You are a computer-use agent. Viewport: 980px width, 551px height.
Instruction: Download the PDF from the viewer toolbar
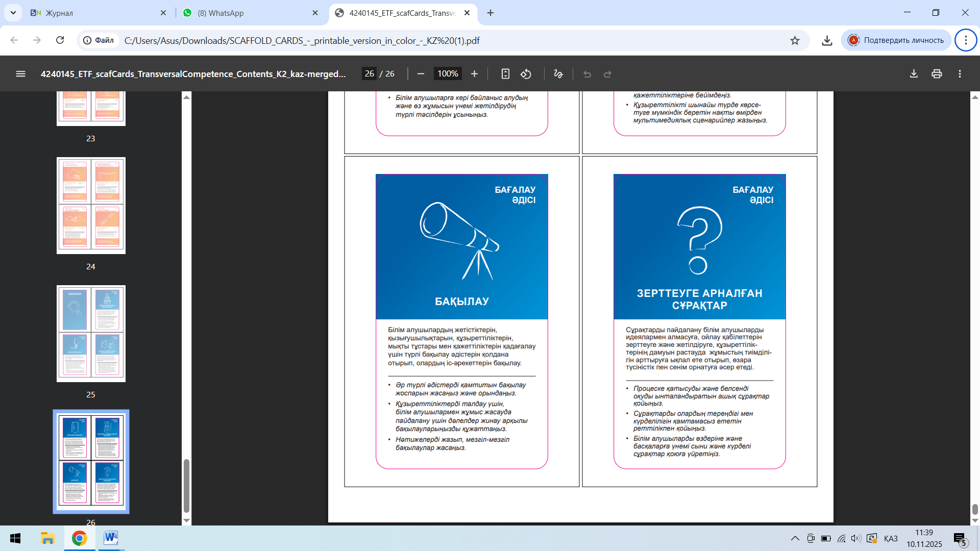[x=914, y=74]
